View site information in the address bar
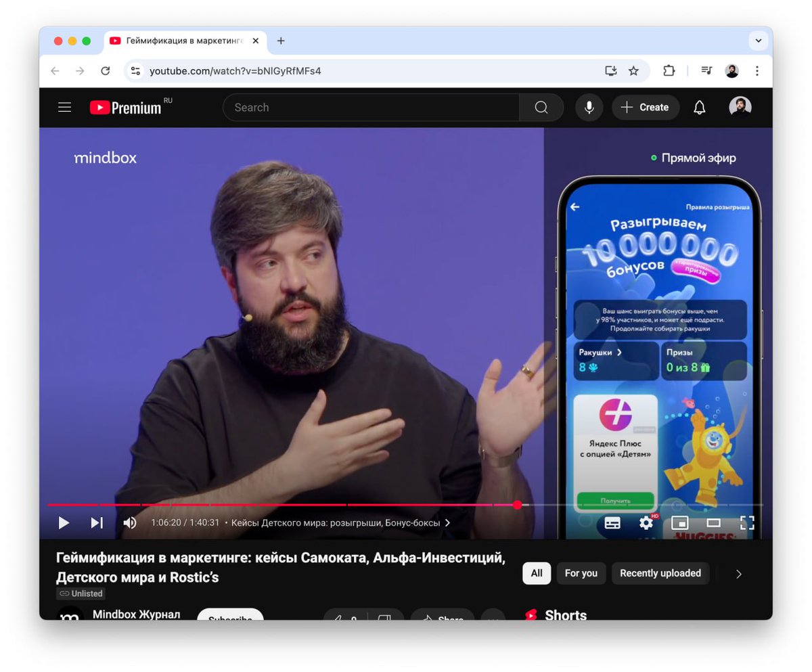The width and height of the screenshot is (812, 672). point(136,70)
